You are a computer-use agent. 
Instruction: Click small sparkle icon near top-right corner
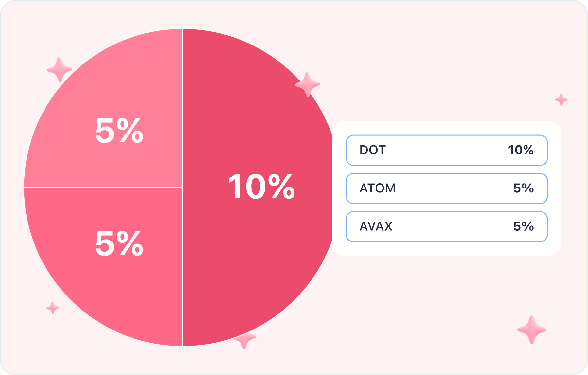point(561,99)
